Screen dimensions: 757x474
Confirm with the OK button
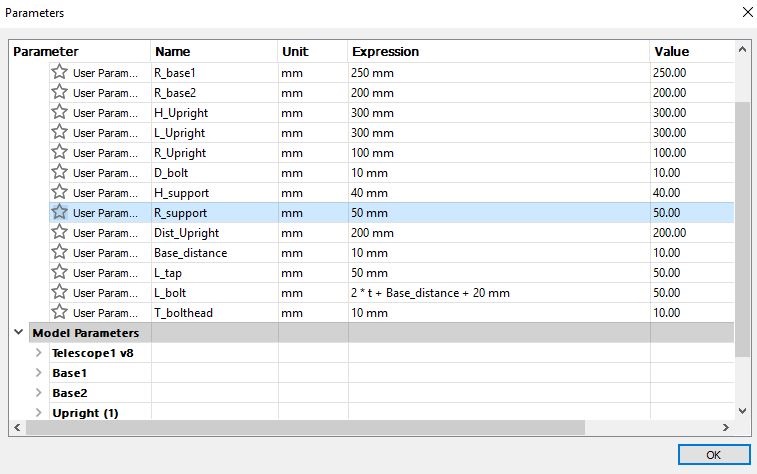tap(714, 455)
